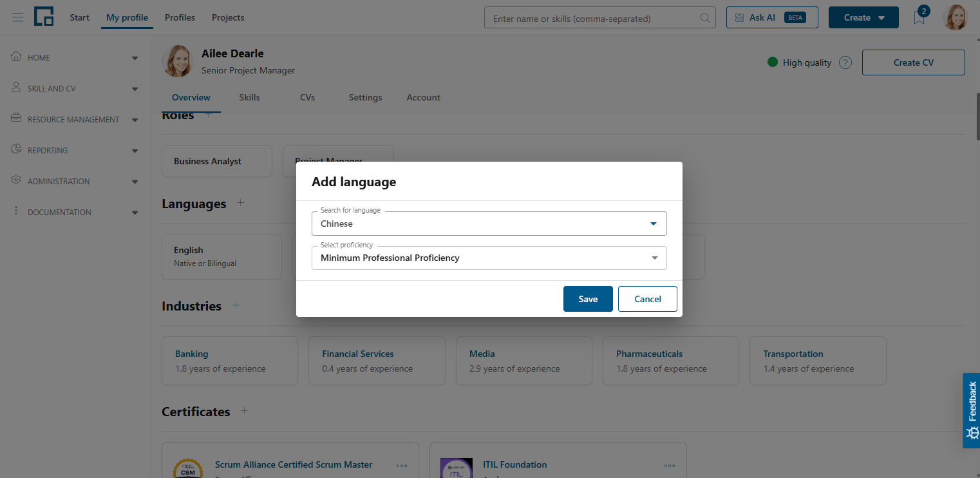Expand the RESOURCE MANAGEMENT section
This screenshot has width=980, height=478.
pos(135,120)
